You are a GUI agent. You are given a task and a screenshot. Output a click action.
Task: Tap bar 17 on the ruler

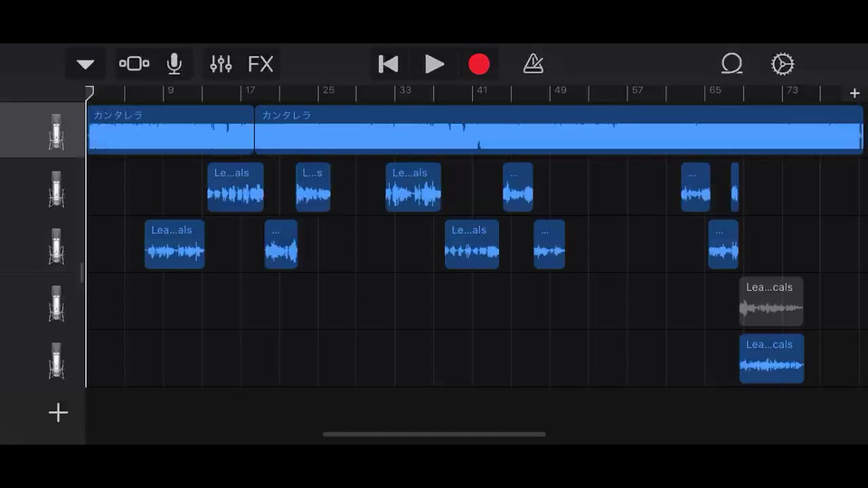pyautogui.click(x=250, y=90)
